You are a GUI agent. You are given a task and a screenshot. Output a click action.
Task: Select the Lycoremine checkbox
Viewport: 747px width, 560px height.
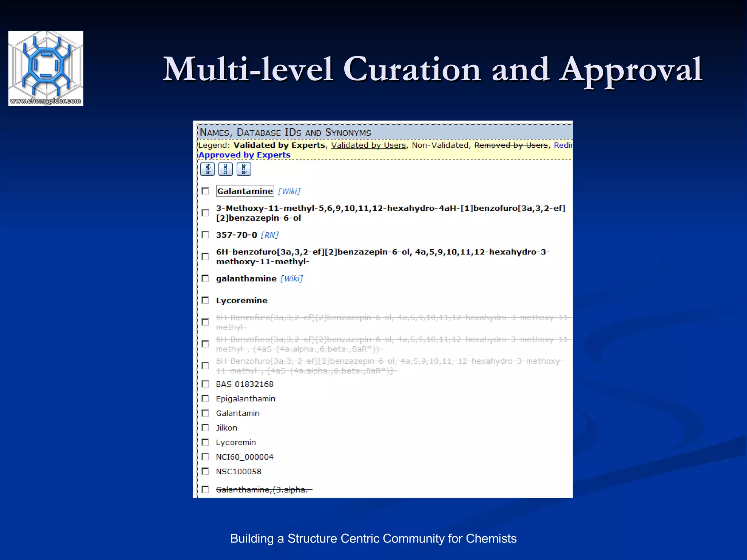pos(205,300)
